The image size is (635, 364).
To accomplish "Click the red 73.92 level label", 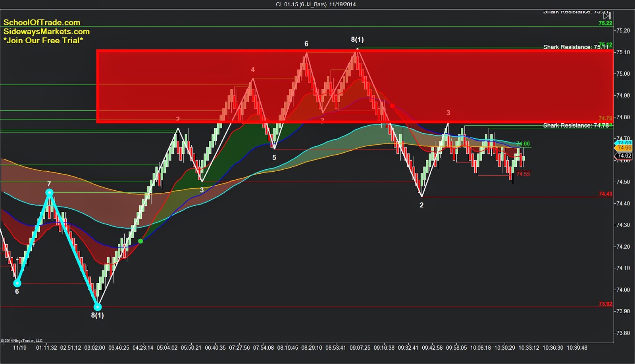I will point(605,304).
